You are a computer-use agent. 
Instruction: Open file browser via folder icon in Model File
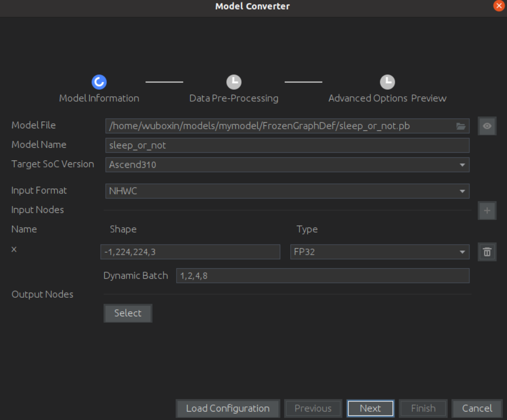pos(461,126)
